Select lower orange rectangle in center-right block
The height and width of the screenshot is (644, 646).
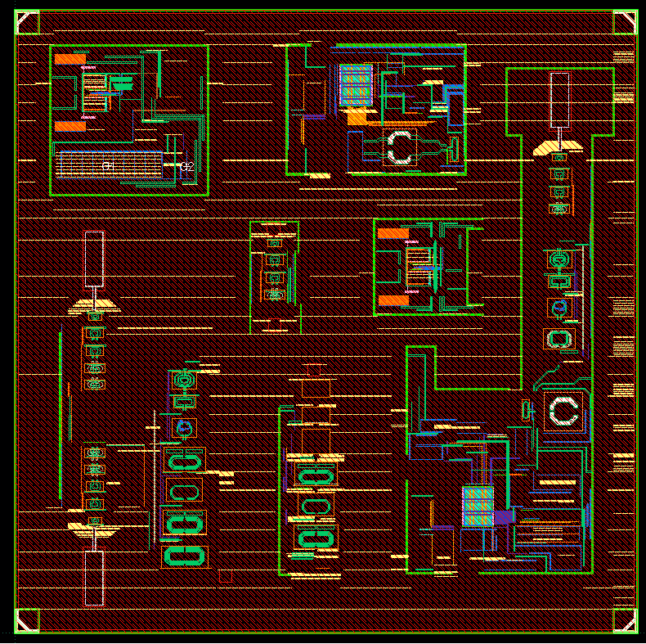[x=393, y=300]
